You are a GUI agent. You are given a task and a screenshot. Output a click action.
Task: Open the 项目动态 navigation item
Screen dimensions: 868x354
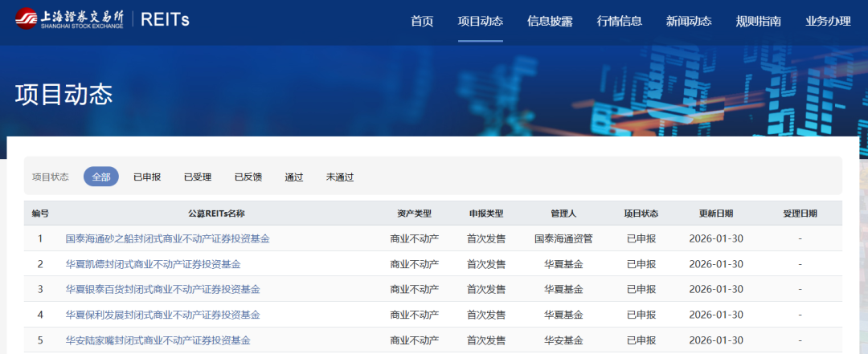click(481, 22)
